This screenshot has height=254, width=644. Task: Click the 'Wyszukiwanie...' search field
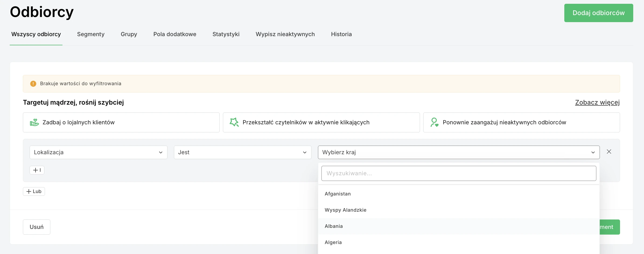[x=458, y=173]
